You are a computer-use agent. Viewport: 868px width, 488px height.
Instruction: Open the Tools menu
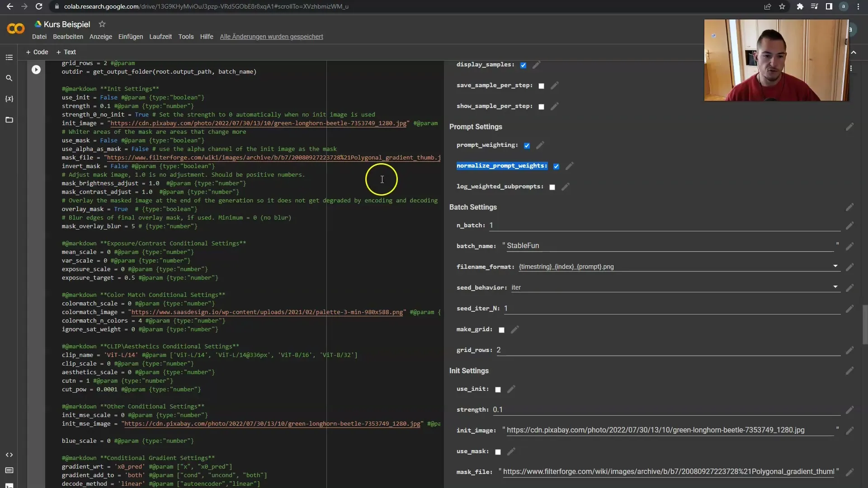click(186, 37)
